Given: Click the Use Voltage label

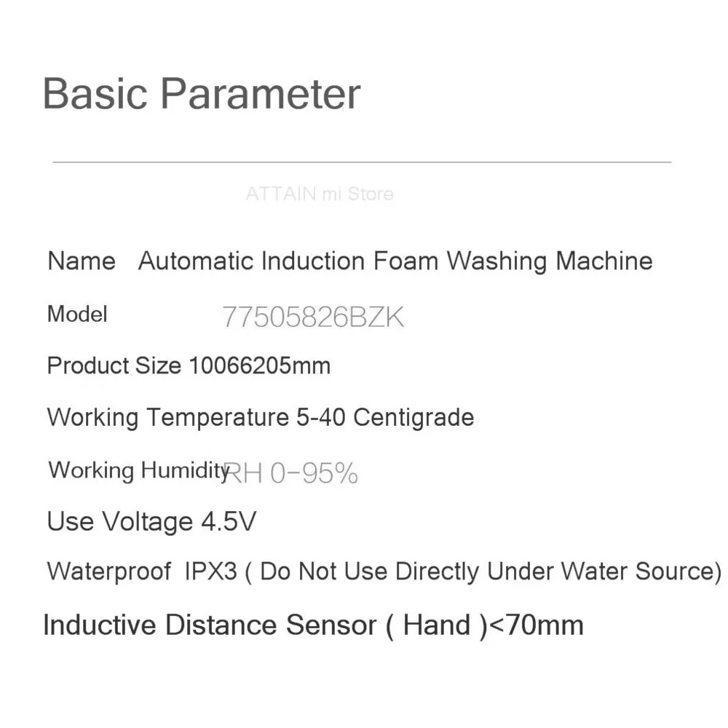Looking at the screenshot, I should click(x=120, y=522).
